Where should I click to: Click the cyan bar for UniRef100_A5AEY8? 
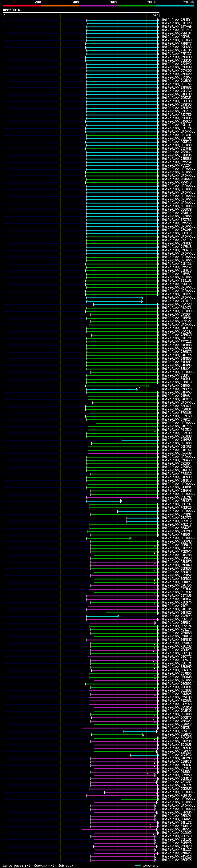pos(112,389)
